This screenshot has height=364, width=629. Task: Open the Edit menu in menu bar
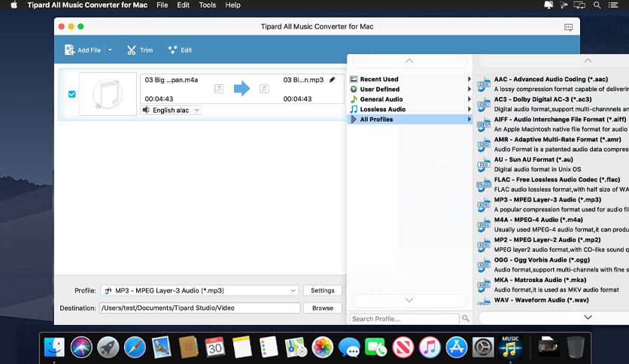(x=184, y=5)
